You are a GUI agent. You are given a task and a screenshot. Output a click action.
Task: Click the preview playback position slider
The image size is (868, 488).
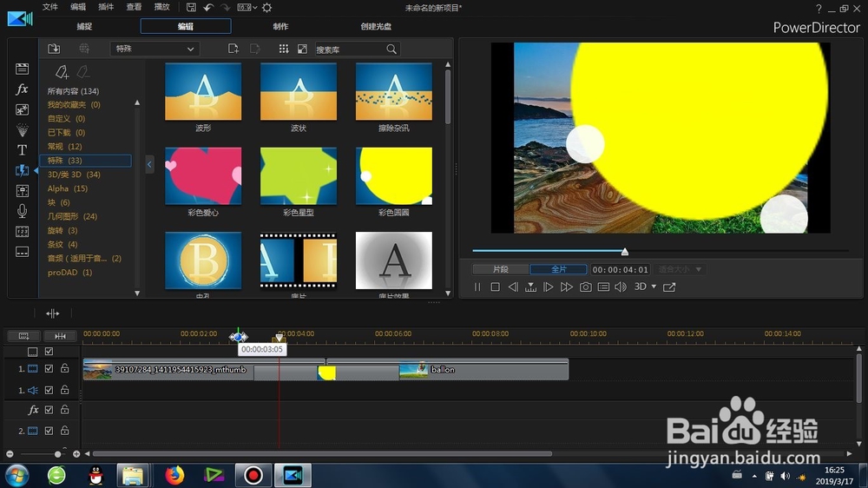point(624,252)
